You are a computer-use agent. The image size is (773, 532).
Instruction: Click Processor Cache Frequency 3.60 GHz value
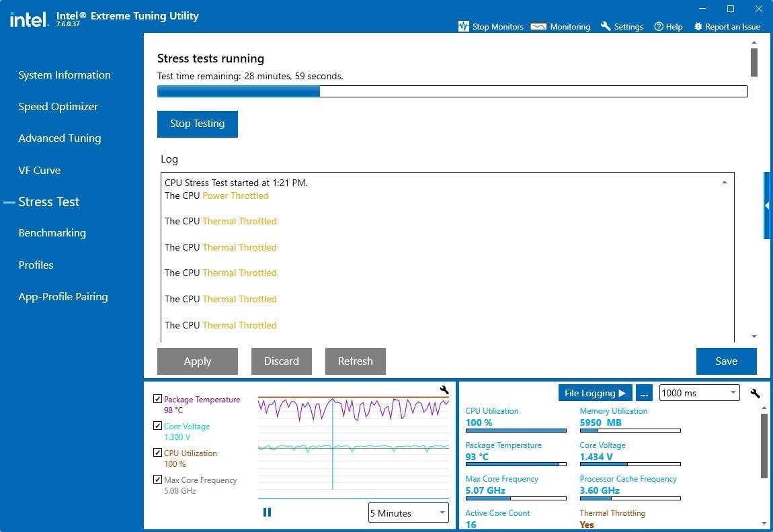pyautogui.click(x=600, y=490)
